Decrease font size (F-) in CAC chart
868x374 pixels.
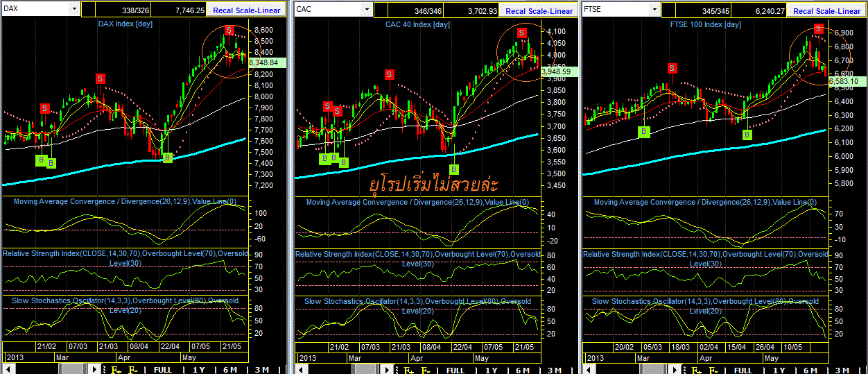pyautogui.click(x=426, y=370)
